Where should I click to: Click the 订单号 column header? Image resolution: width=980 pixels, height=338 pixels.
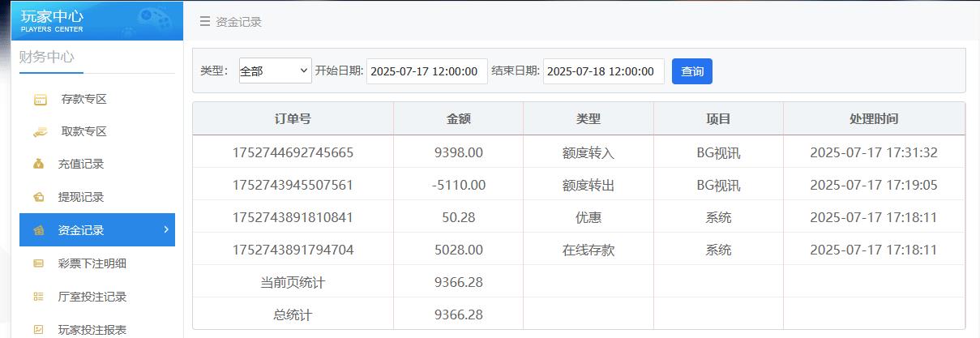293,119
